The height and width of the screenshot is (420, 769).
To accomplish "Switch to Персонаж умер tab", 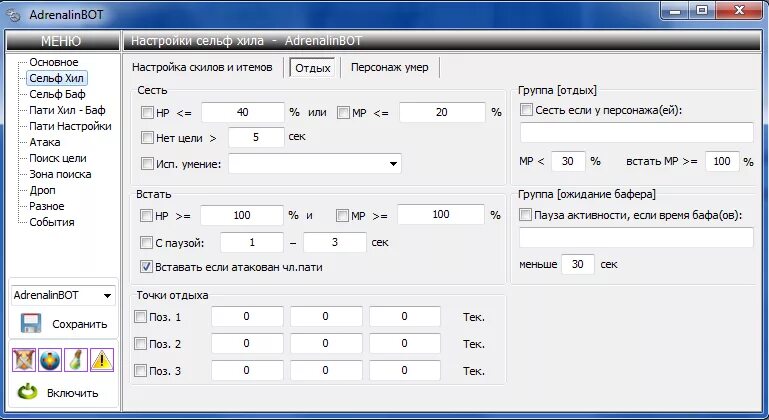I will coord(389,67).
